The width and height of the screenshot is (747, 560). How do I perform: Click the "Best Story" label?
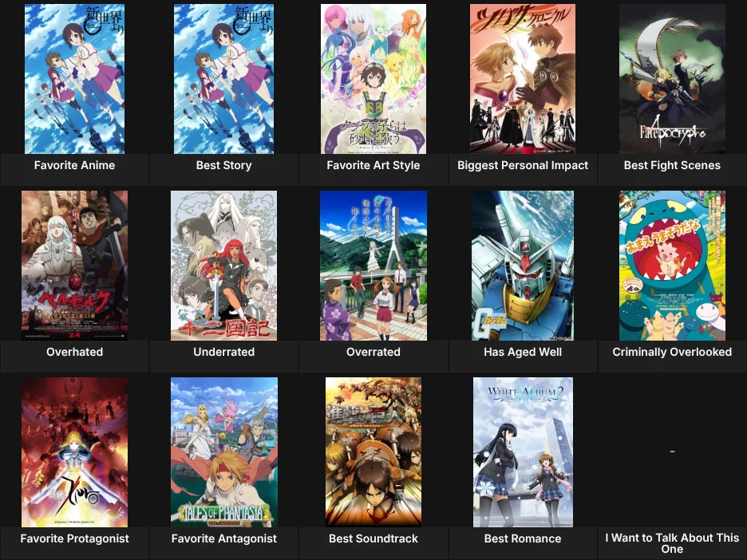(x=224, y=165)
